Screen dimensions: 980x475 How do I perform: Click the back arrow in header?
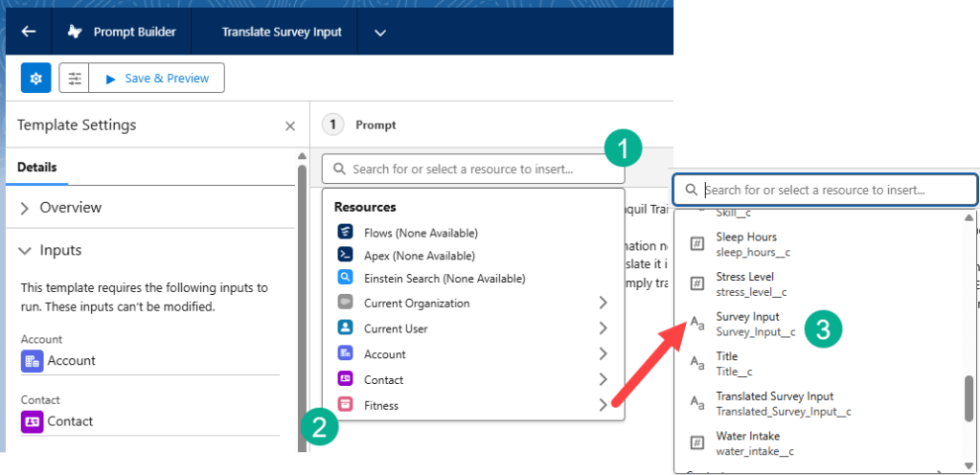(28, 32)
